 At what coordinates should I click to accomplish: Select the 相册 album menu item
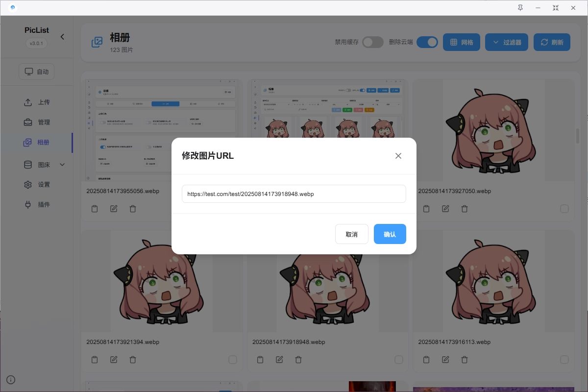37,143
